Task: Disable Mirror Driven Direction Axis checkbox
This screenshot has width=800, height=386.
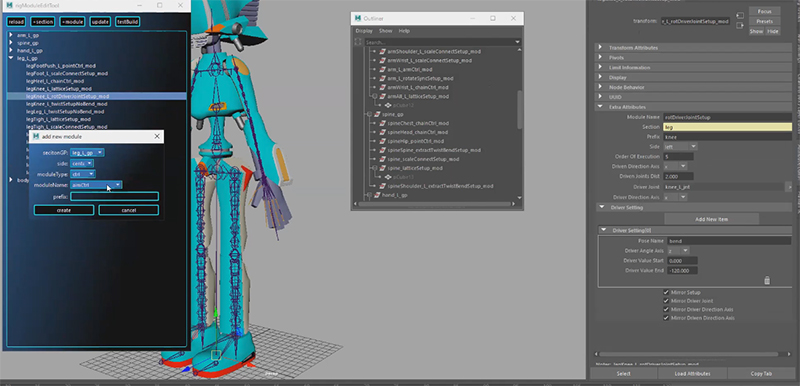Action: pos(666,318)
